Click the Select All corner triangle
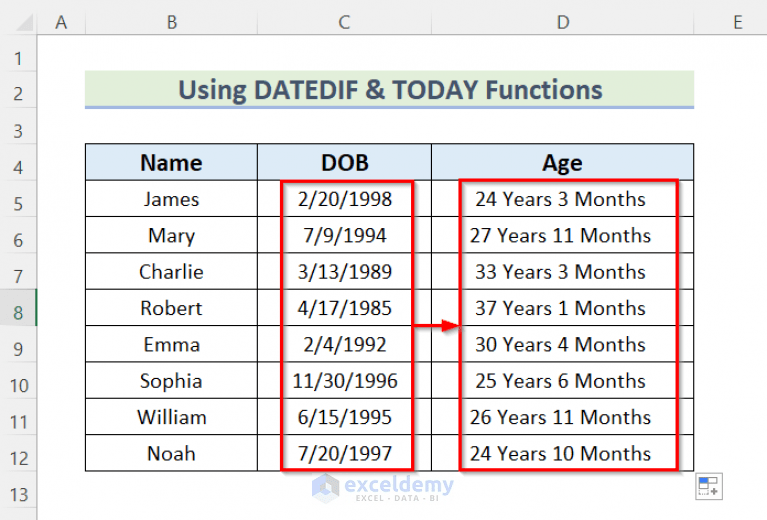This screenshot has height=520, width=767. pyautogui.click(x=24, y=22)
